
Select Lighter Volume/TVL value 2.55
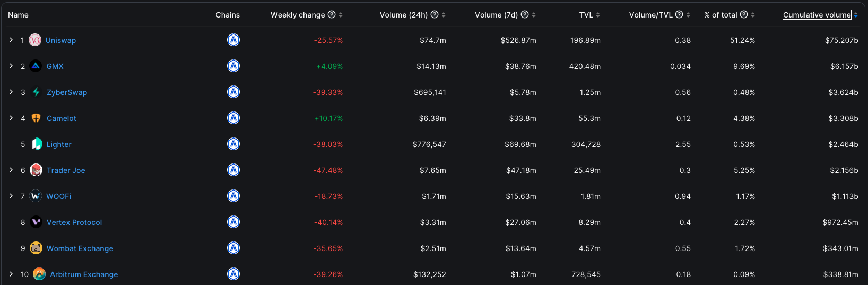click(683, 144)
